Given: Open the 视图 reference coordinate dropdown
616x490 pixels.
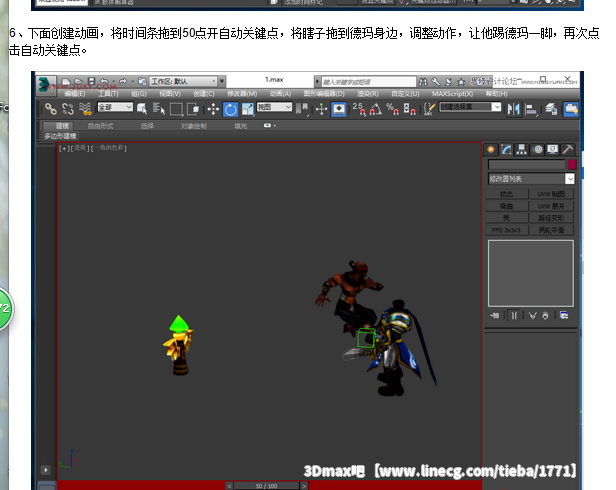Looking at the screenshot, I should 274,107.
